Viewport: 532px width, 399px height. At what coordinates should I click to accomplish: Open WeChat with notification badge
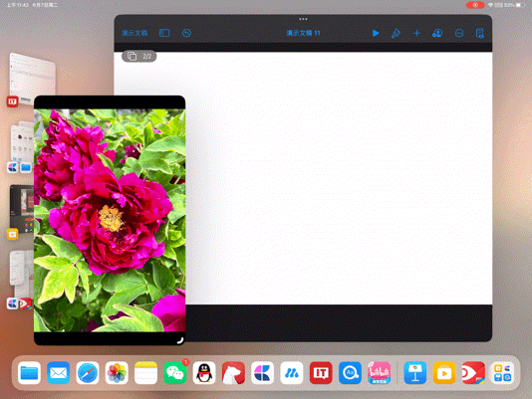tap(175, 373)
